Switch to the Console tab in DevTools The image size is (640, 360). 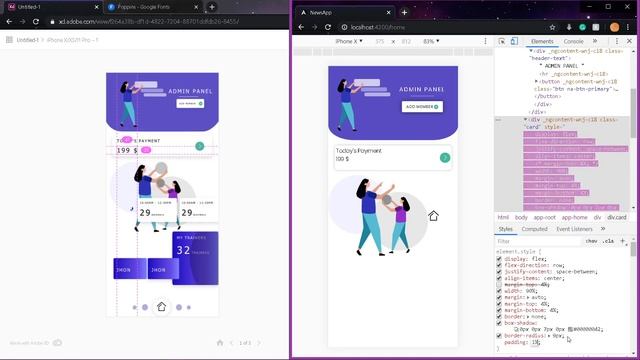pyautogui.click(x=573, y=41)
